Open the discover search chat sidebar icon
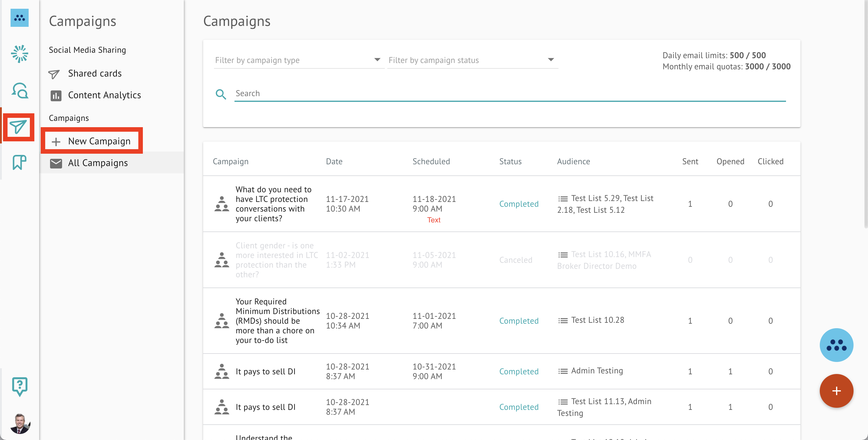 click(x=20, y=91)
